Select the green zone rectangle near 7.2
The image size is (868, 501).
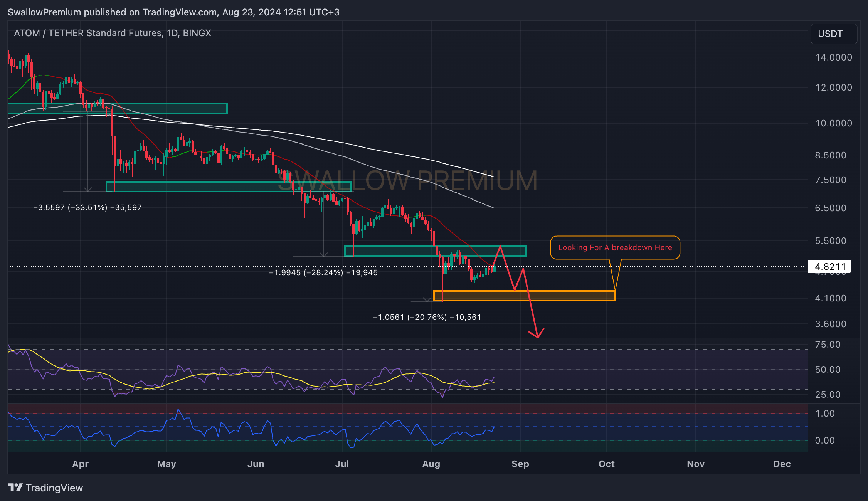pos(229,187)
